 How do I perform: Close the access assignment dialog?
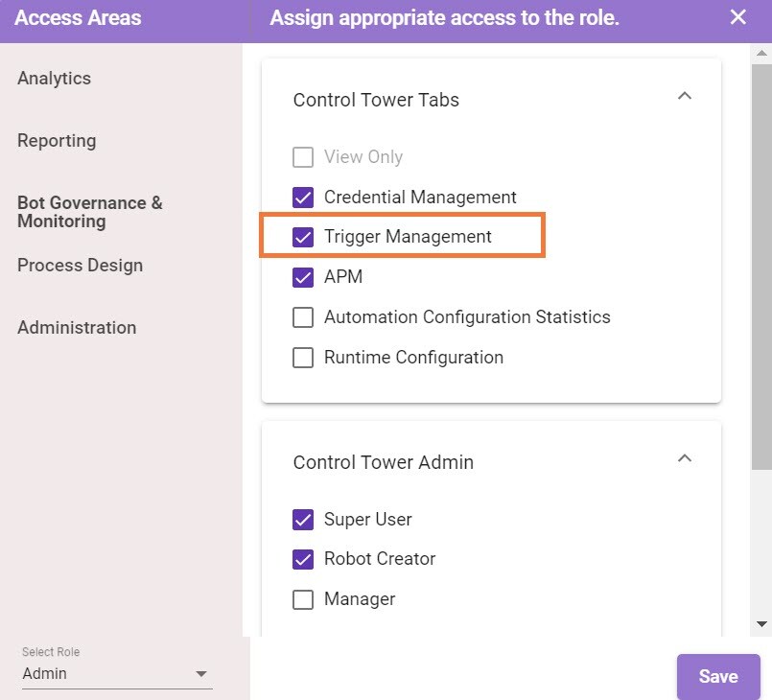click(x=737, y=17)
